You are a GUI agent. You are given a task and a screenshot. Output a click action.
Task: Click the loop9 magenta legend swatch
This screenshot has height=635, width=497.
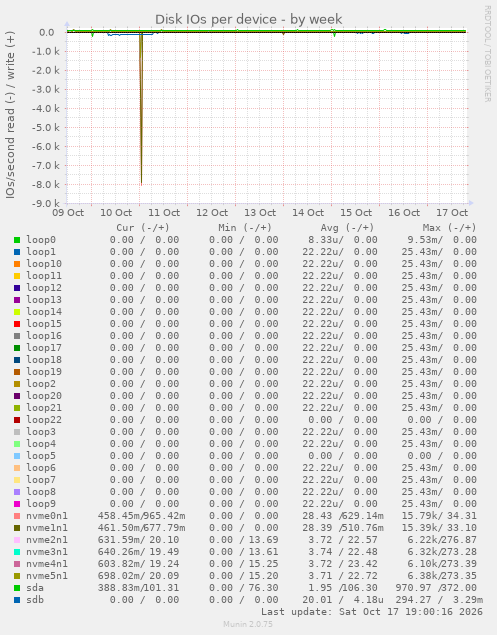pyautogui.click(x=17, y=504)
